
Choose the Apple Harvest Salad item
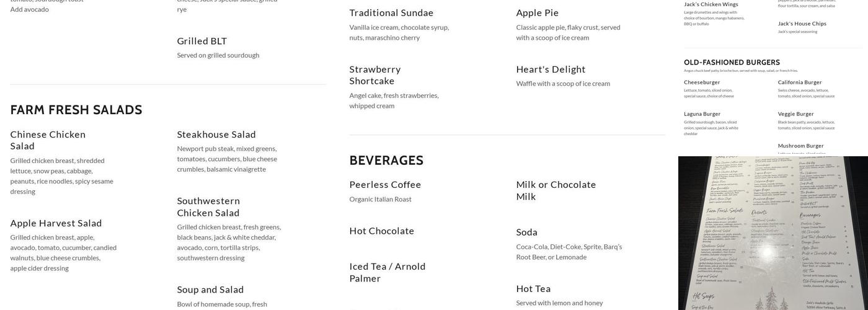(56, 223)
